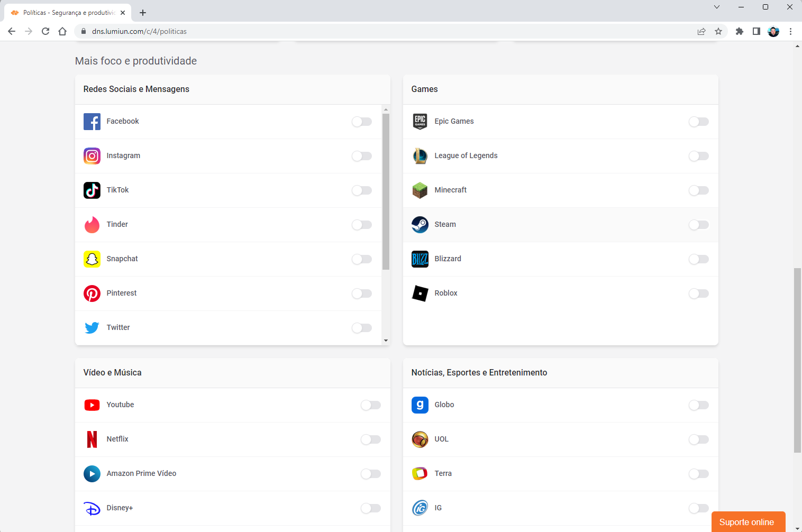Screen dimensions: 802x532
Task: Click the Facebook logo icon
Action: click(x=92, y=122)
